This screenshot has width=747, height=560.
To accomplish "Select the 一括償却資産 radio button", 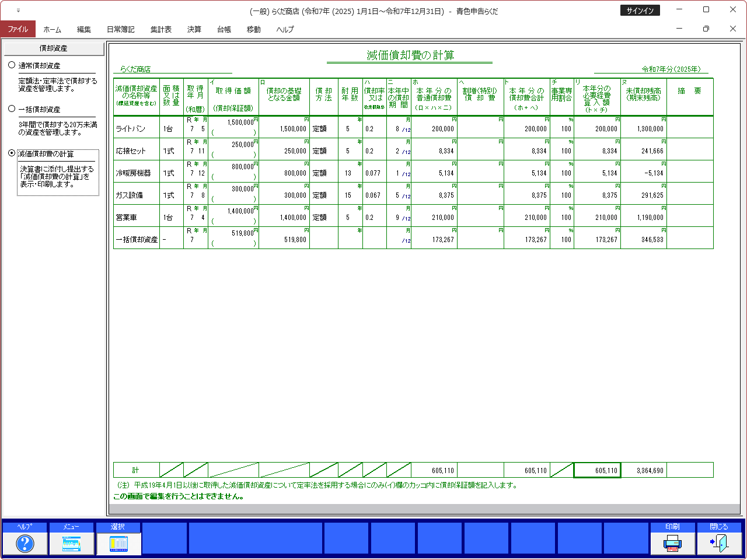I will click(12, 109).
